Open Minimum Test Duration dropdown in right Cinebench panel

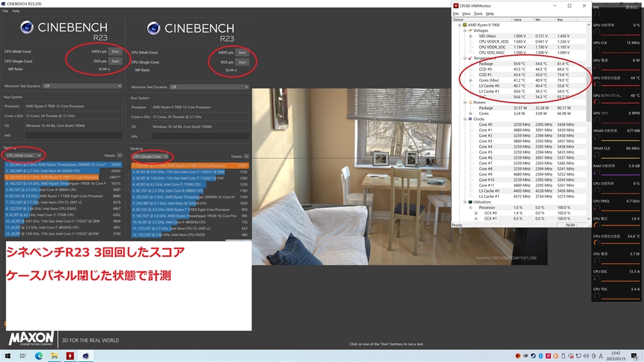pos(209,87)
